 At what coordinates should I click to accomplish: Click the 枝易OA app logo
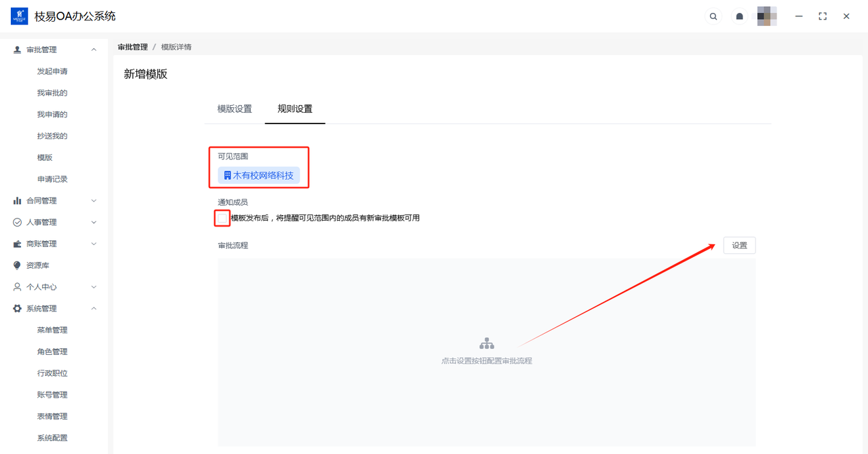pyautogui.click(x=19, y=16)
